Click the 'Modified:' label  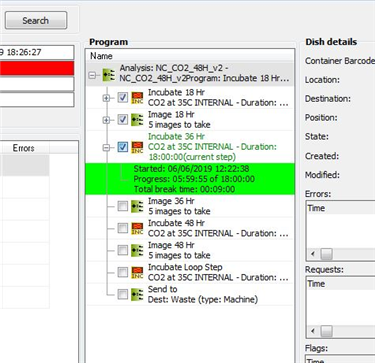322,175
